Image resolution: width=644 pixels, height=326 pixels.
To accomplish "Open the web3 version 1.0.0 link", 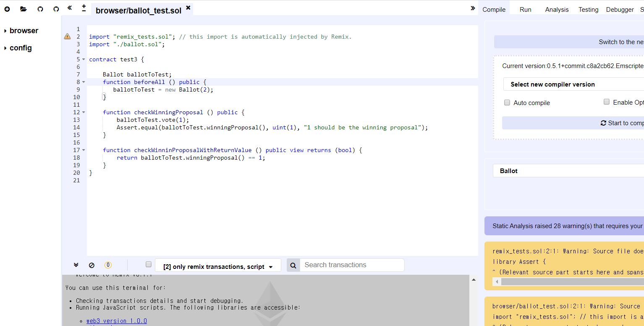I will click(117, 321).
